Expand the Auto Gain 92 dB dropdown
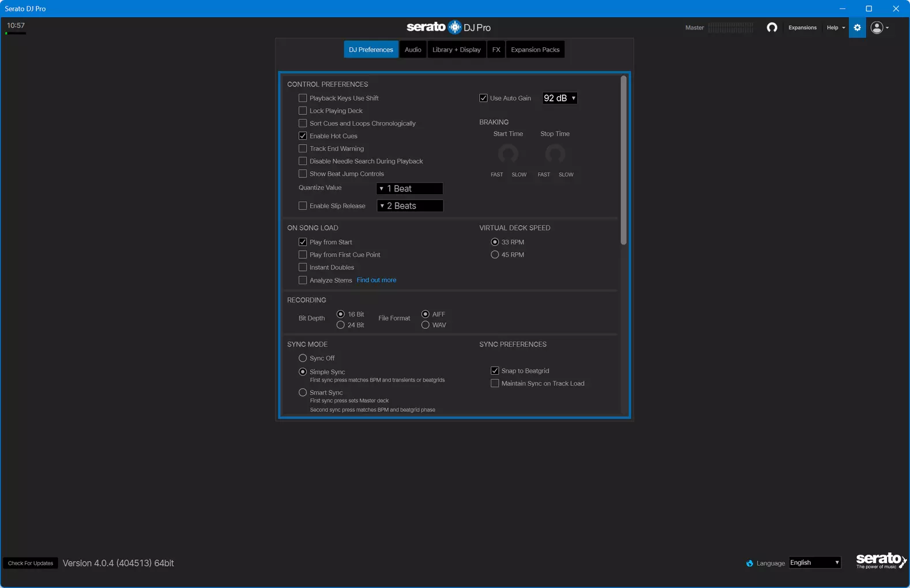Viewport: 910px width, 588px height. tap(559, 98)
